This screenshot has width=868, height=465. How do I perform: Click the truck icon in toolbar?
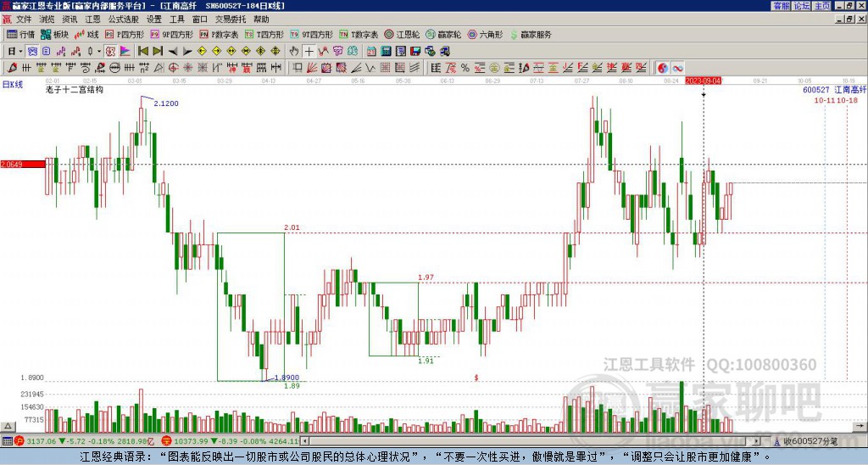(446, 52)
